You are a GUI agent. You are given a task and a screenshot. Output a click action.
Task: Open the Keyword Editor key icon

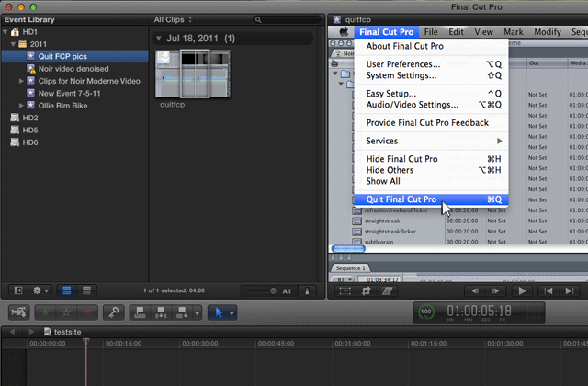tap(114, 312)
